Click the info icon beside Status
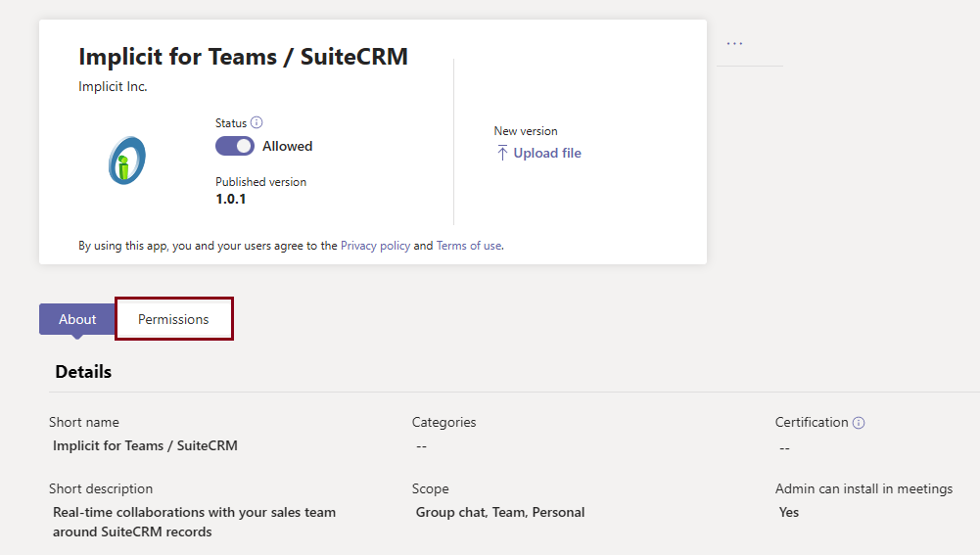This screenshot has height=555, width=980. (x=257, y=123)
